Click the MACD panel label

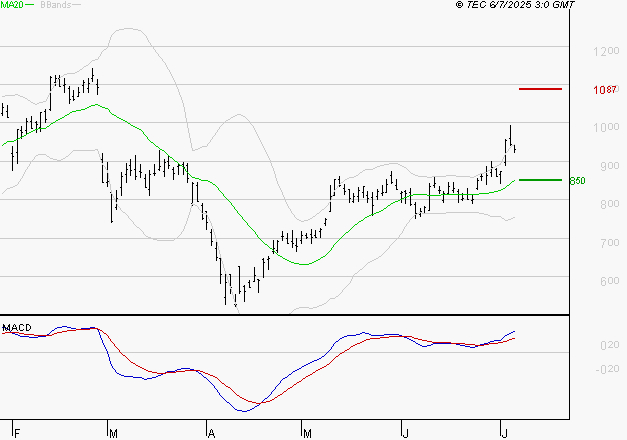point(17,328)
